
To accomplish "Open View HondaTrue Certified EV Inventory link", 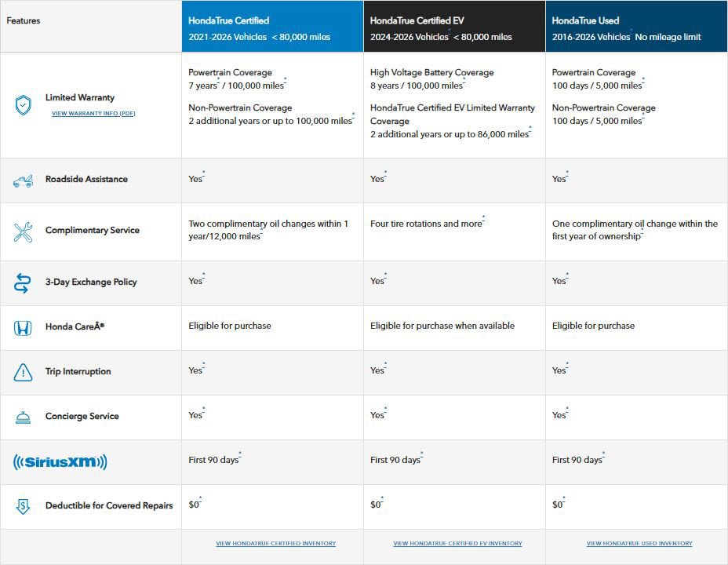I will click(457, 543).
